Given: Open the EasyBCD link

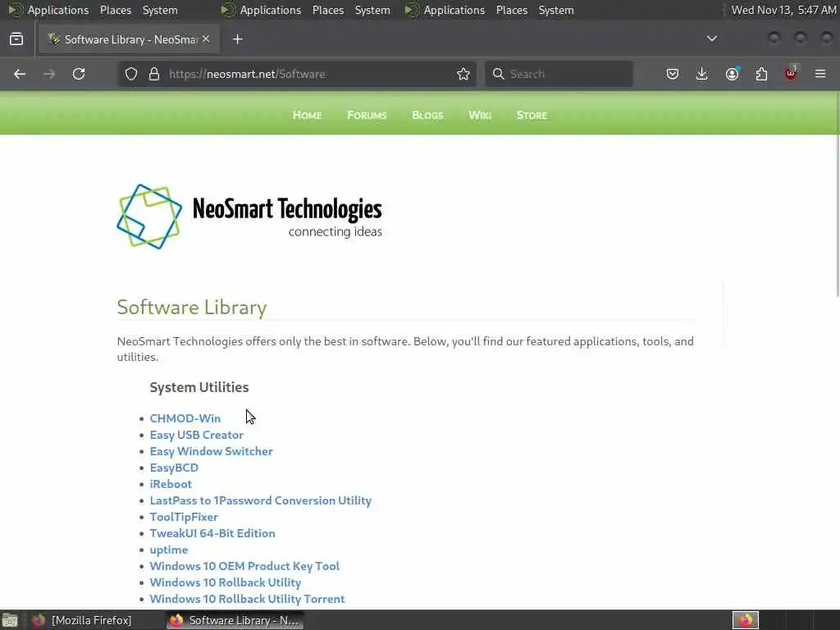Looking at the screenshot, I should (x=174, y=468).
